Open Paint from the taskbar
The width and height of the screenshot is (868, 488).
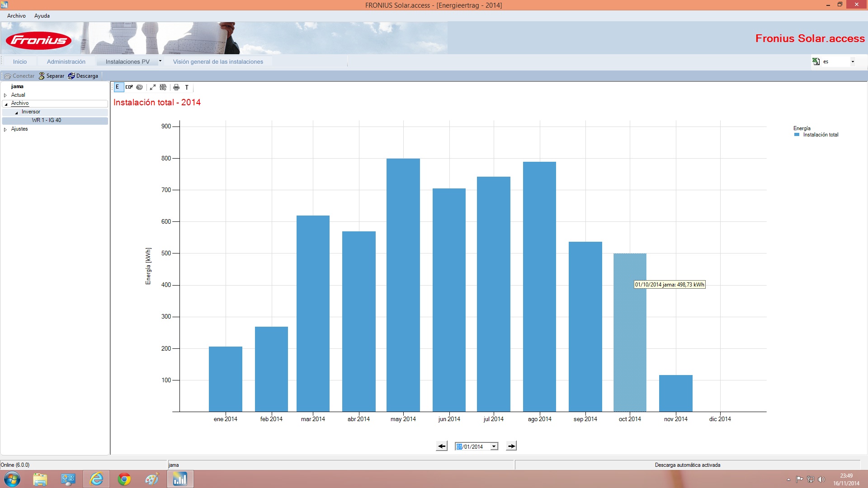click(x=152, y=479)
